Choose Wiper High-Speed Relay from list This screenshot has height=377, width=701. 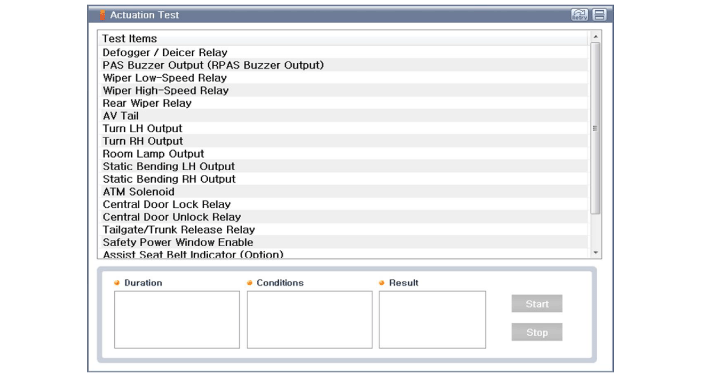(343, 90)
